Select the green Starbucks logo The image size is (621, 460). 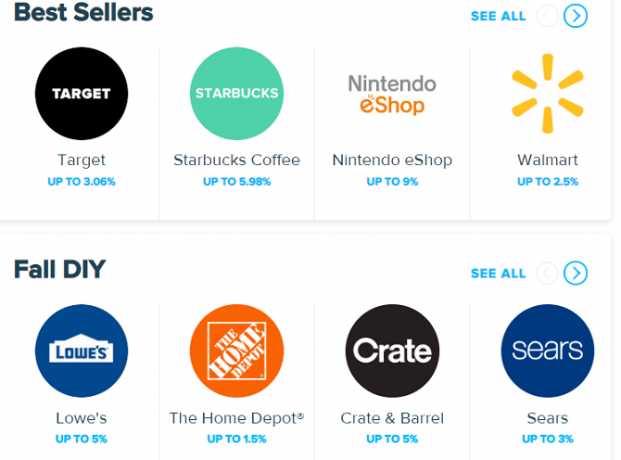[x=237, y=94]
